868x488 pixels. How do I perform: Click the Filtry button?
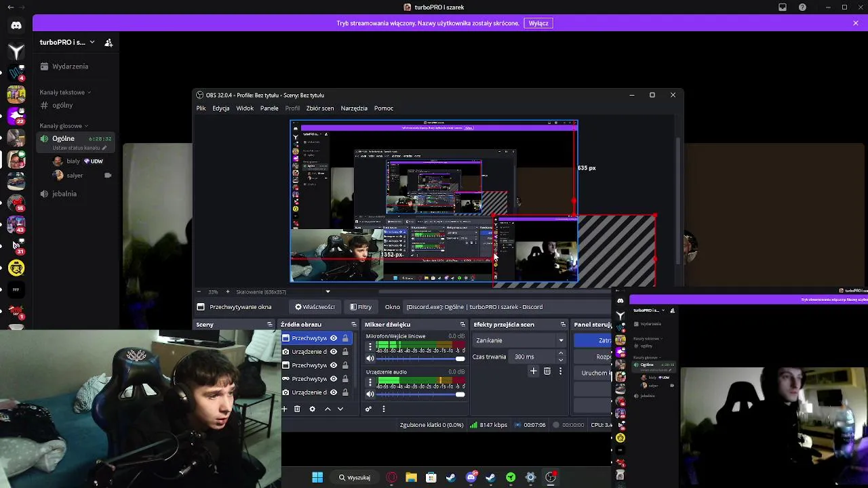(x=361, y=307)
